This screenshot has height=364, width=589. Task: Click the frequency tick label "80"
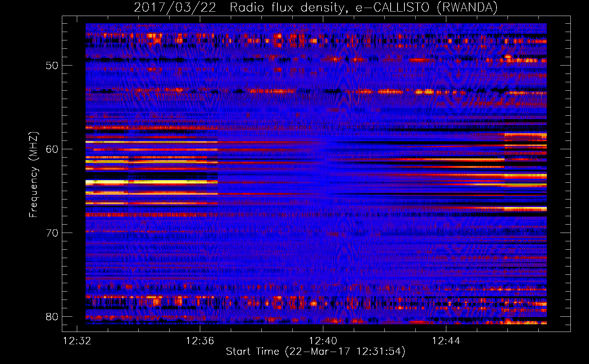[52, 317]
